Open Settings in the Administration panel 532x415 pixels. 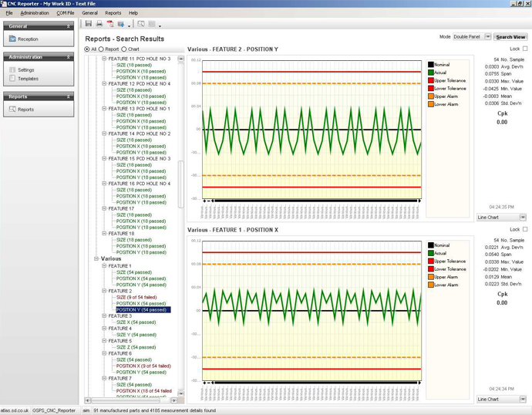[x=25, y=70]
